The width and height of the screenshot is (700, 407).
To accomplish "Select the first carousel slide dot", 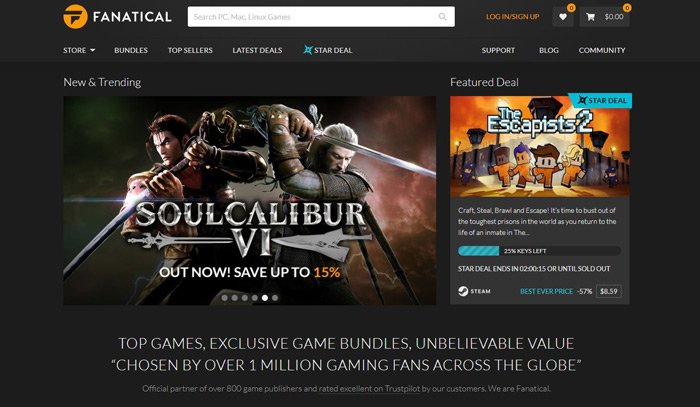I will [225, 298].
